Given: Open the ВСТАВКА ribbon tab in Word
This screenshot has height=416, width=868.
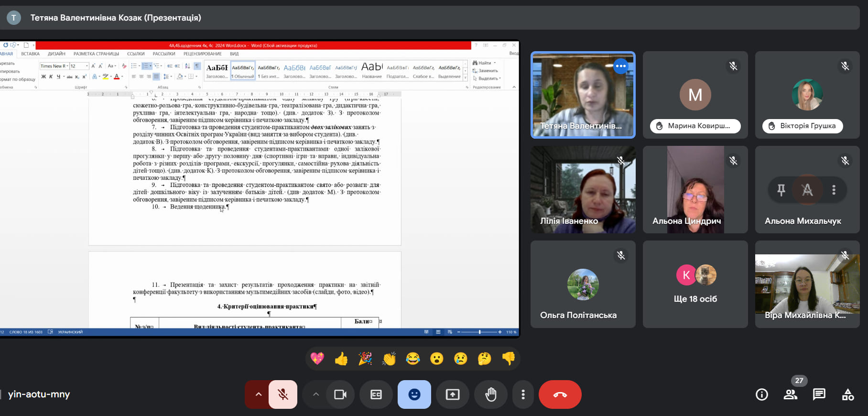Looking at the screenshot, I should coord(30,54).
